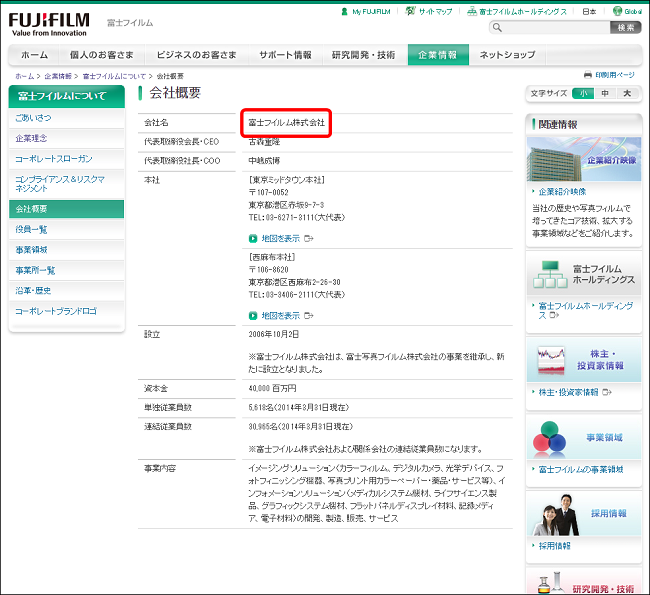650x595 pixels.
Task: Click the printer icon for 印刷用ページ
Action: (587, 75)
